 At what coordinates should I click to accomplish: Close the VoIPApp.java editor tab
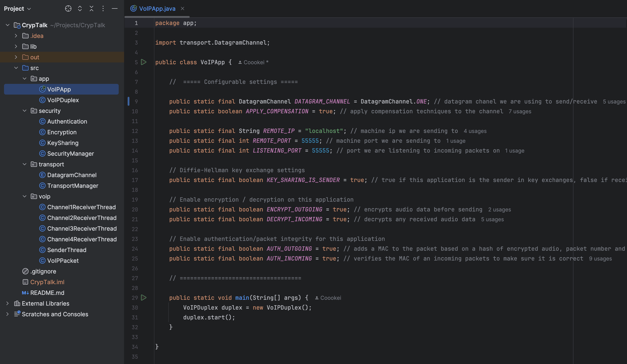pos(183,9)
